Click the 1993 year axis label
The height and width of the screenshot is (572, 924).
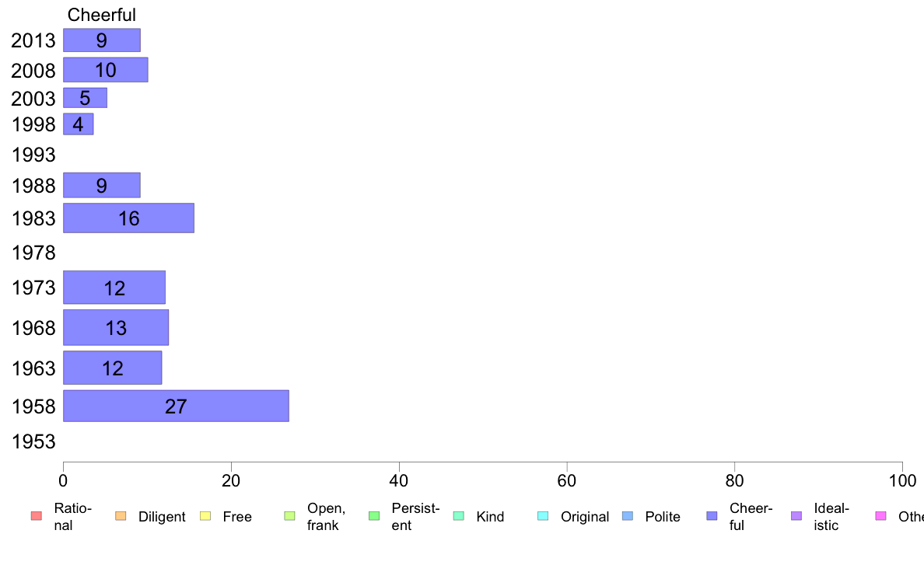click(x=33, y=155)
